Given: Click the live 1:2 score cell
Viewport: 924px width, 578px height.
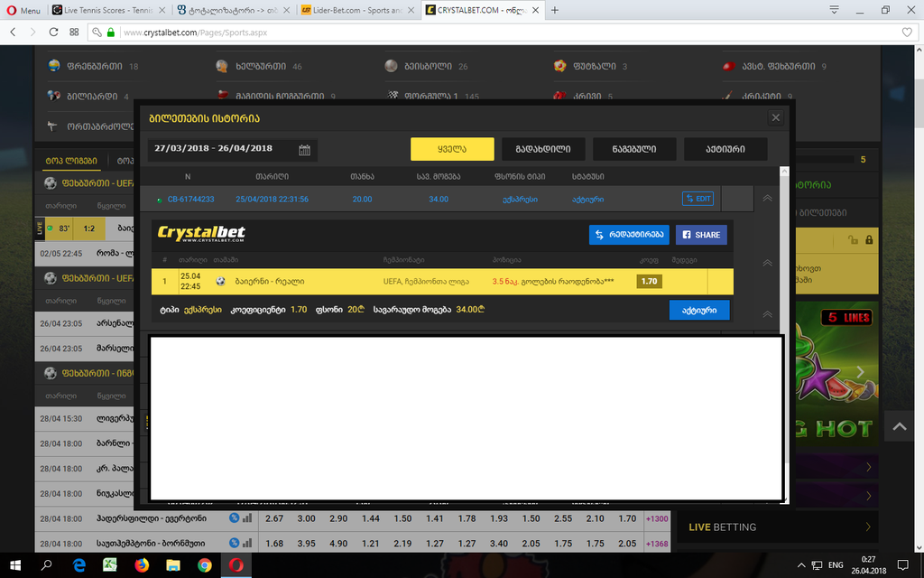Looking at the screenshot, I should 89,228.
